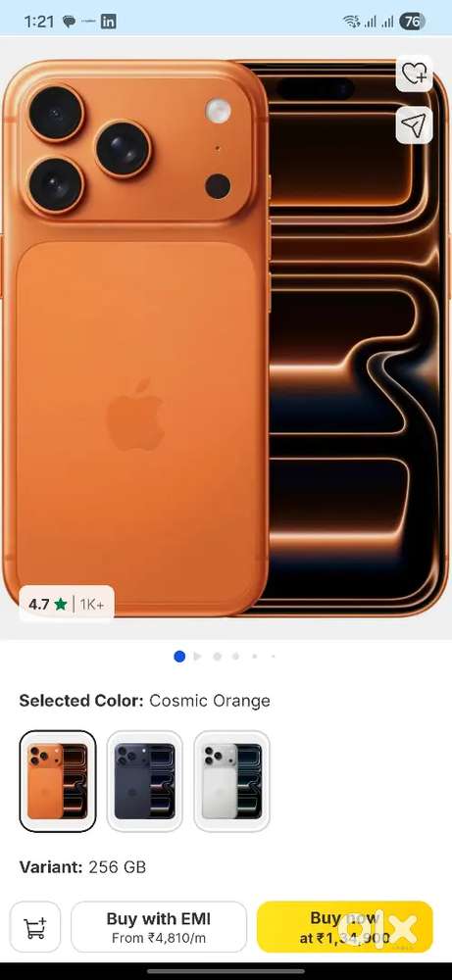Tap the add-to-cart icon button
This screenshot has width=452, height=980.
[35, 927]
